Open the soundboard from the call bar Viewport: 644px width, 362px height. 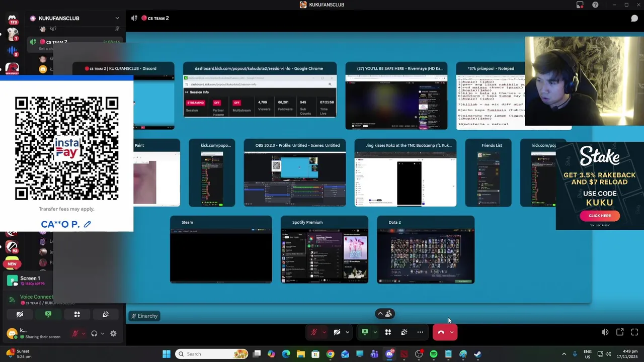[x=404, y=332]
